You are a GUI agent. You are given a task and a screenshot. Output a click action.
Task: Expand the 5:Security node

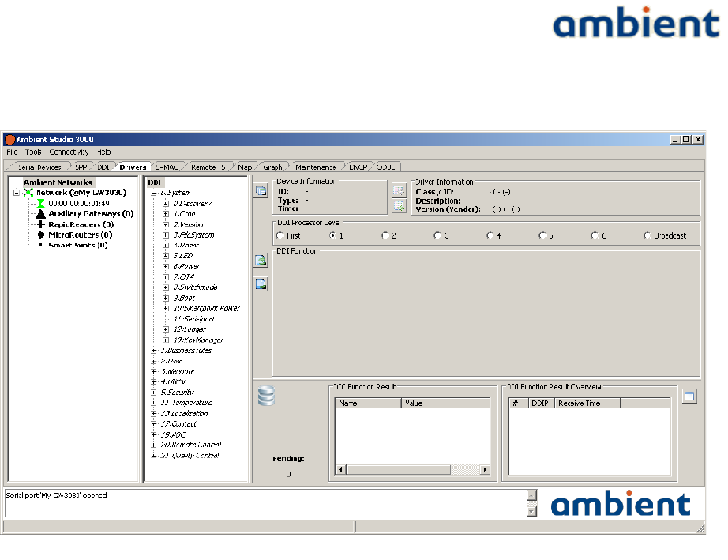coord(154,393)
